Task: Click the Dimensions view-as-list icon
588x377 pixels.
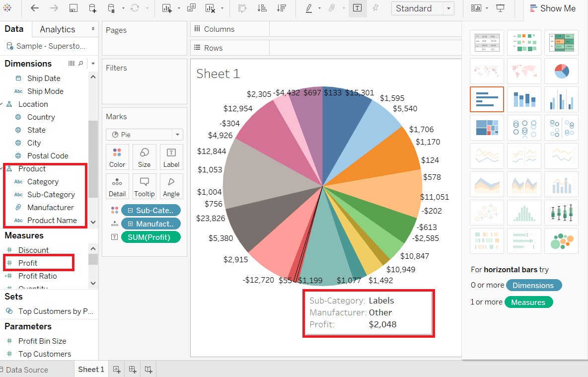Action: pyautogui.click(x=71, y=64)
